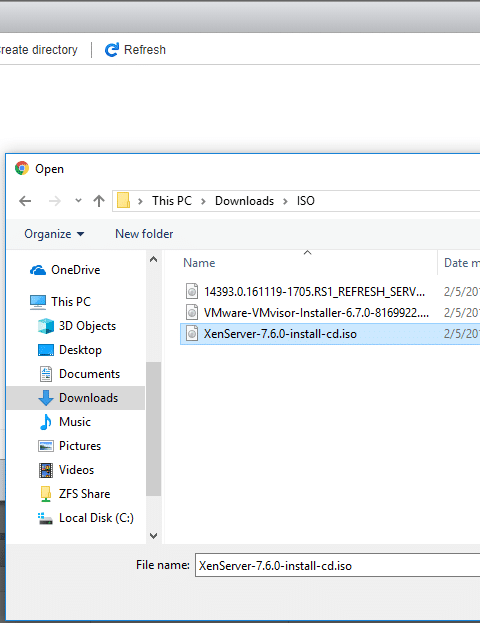Click the Local Disk (C:) drive icon

45,519
